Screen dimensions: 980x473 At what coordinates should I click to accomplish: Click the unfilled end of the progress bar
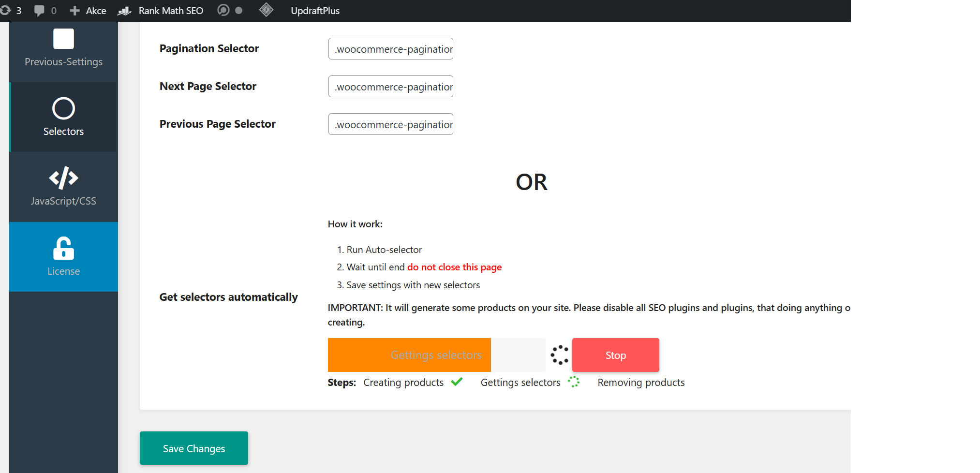pos(518,355)
